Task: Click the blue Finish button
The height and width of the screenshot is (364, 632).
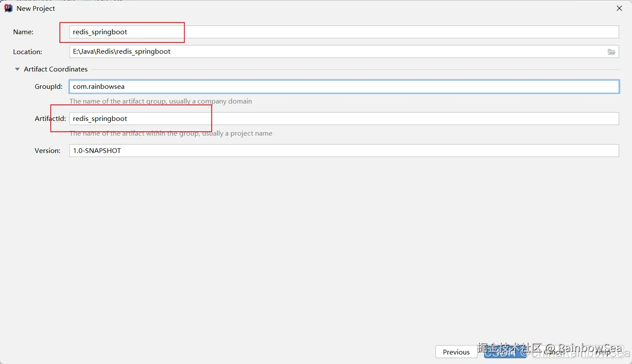Action: 505,352
